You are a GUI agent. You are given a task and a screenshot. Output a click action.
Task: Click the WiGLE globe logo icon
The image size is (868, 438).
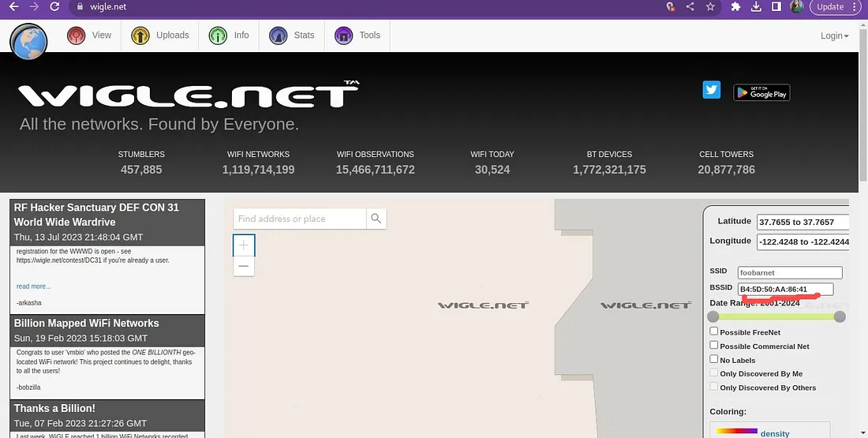28,42
